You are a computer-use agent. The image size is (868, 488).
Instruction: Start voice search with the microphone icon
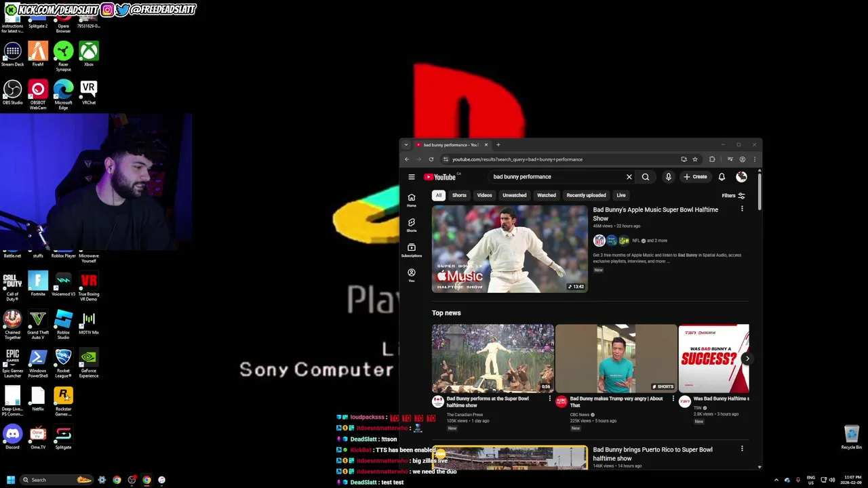668,177
